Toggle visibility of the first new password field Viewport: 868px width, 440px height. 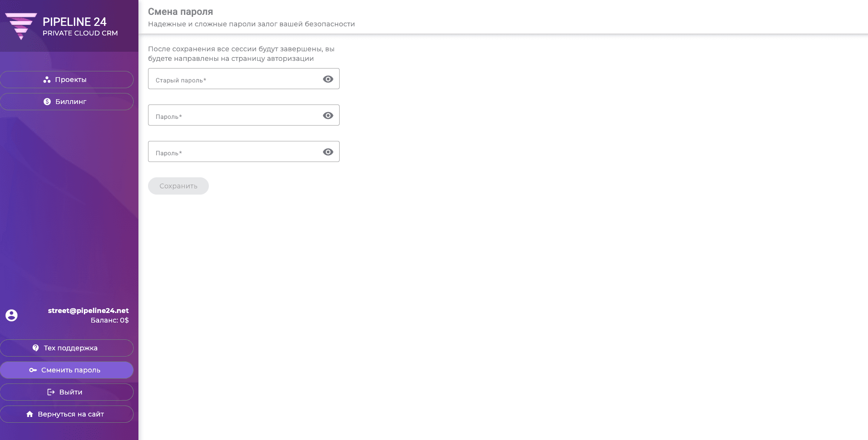tap(328, 116)
